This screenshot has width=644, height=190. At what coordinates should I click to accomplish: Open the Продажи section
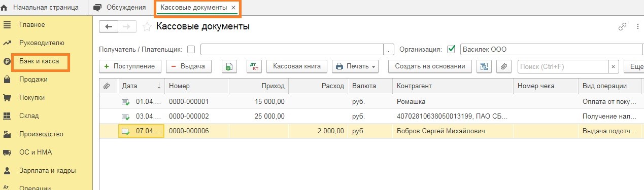pos(33,79)
